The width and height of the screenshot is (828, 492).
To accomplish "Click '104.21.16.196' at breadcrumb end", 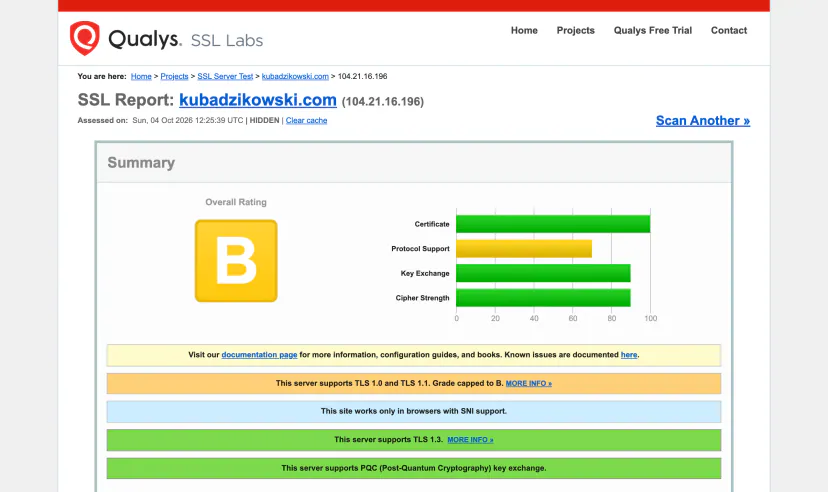I will [x=363, y=77].
